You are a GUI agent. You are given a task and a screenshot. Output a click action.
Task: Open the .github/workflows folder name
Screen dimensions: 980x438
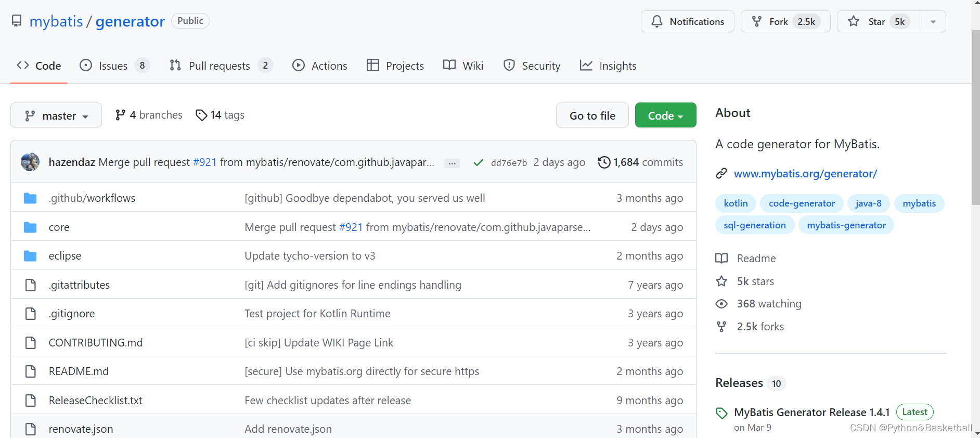point(92,198)
